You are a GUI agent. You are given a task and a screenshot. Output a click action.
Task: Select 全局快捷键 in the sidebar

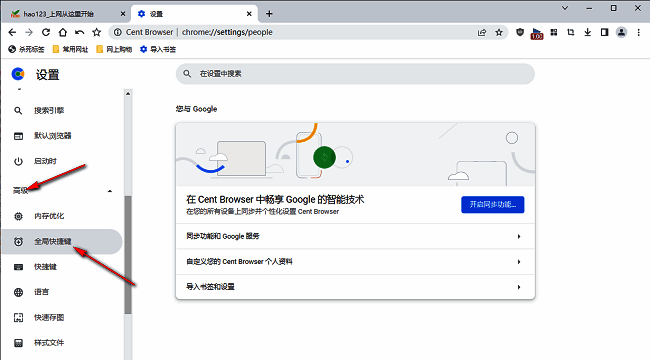[62, 241]
